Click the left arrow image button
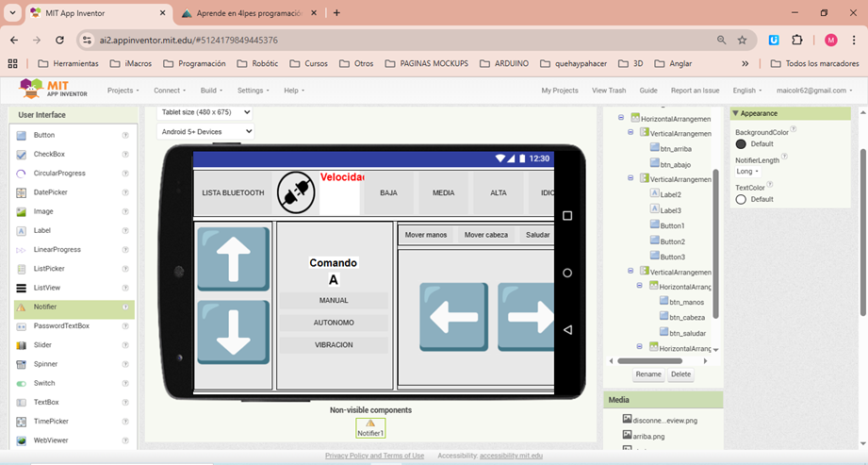Screen dimensions: 868x465 tap(453, 317)
